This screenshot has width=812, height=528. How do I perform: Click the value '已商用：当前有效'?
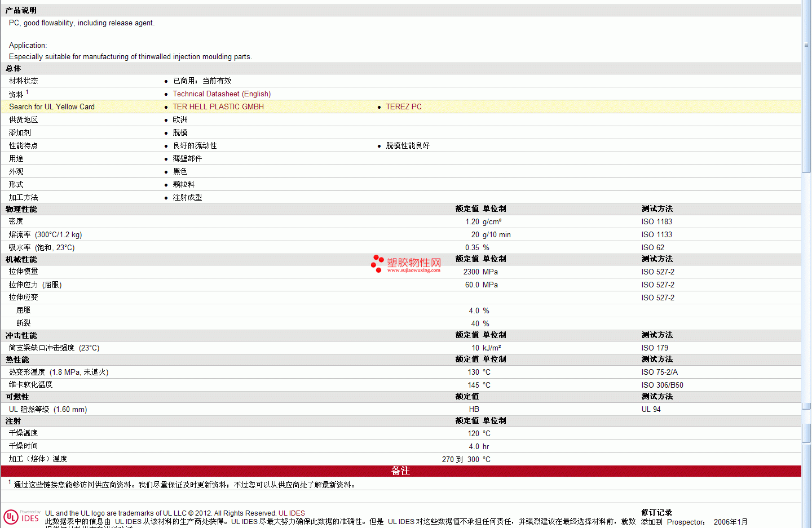(202, 81)
